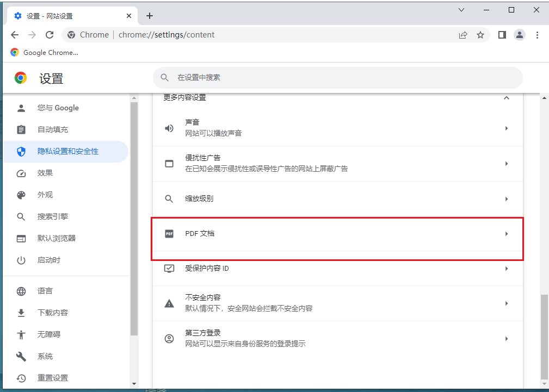Open the Google Chrome bookmark
The image size is (549, 392).
pos(44,53)
